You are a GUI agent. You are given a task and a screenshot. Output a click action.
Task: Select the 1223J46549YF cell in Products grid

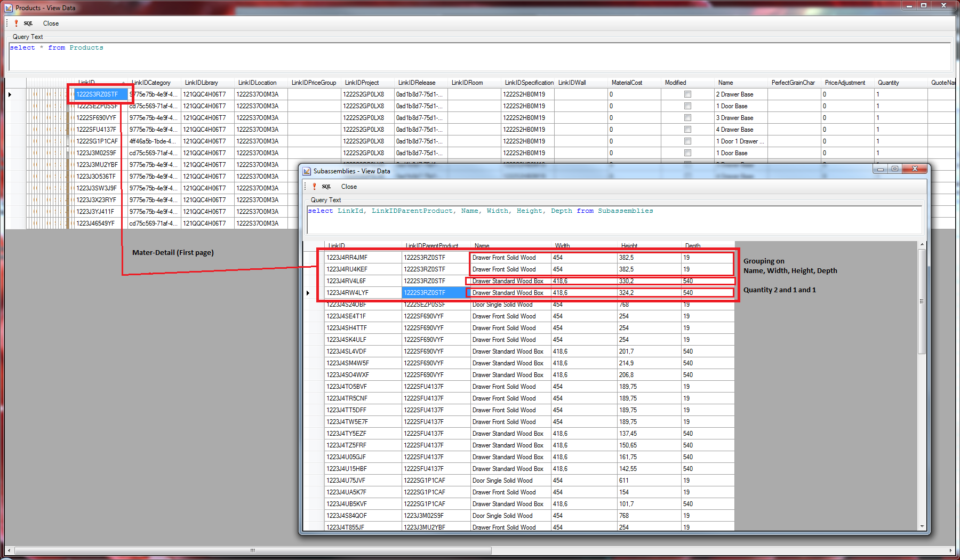pyautogui.click(x=101, y=223)
